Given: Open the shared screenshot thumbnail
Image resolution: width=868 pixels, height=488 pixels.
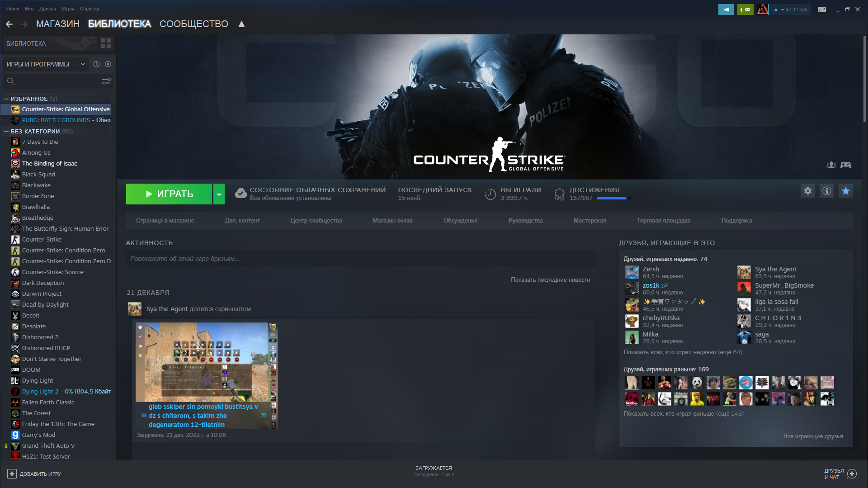Looking at the screenshot, I should click(206, 375).
